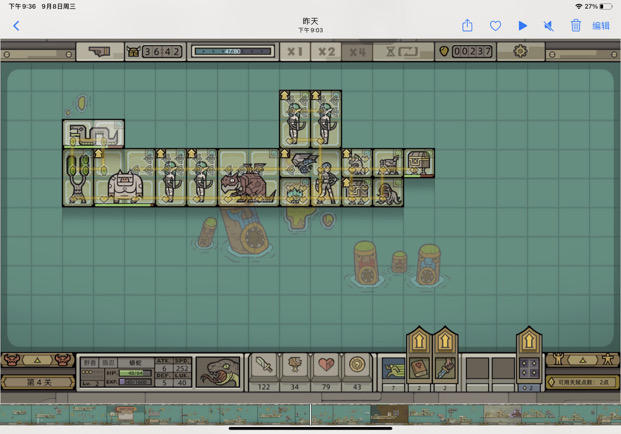This screenshot has width=621, height=434.
Task: Select the X1 game speed tab
Action: click(295, 51)
